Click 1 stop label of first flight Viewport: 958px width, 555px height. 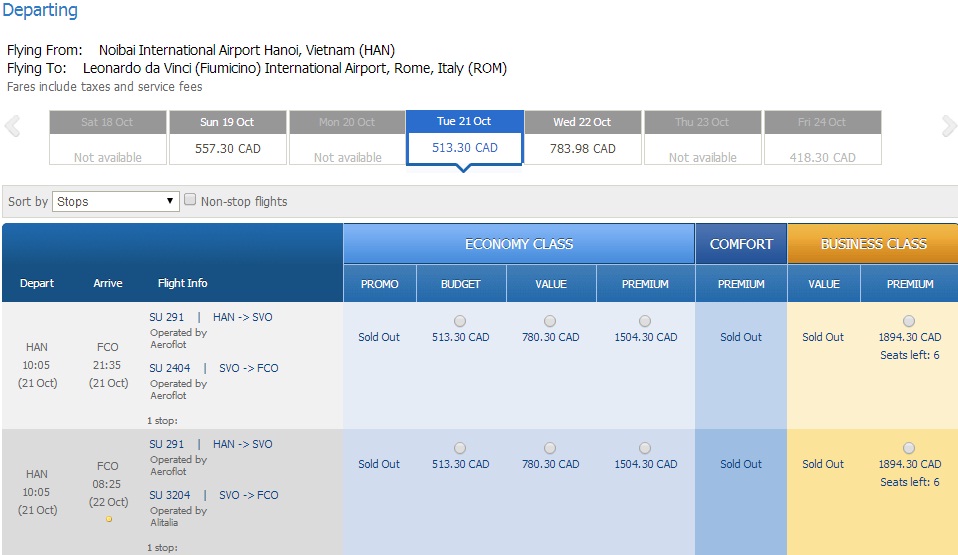pos(163,421)
